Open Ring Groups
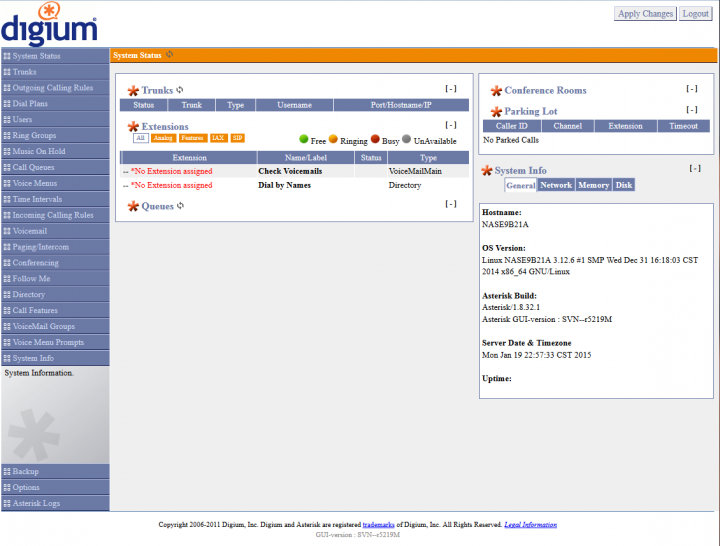Image resolution: width=720 pixels, height=546 pixels. click(55, 135)
